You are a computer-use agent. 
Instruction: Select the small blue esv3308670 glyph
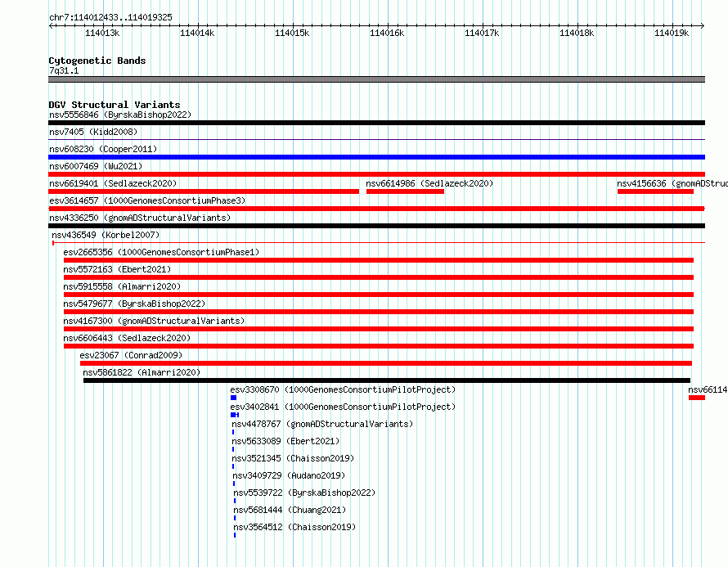click(234, 398)
